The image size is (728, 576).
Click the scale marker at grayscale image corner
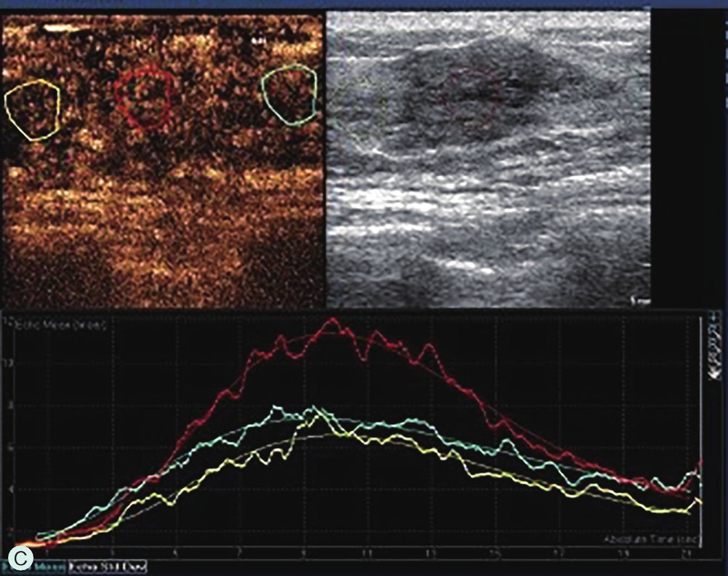coord(642,301)
